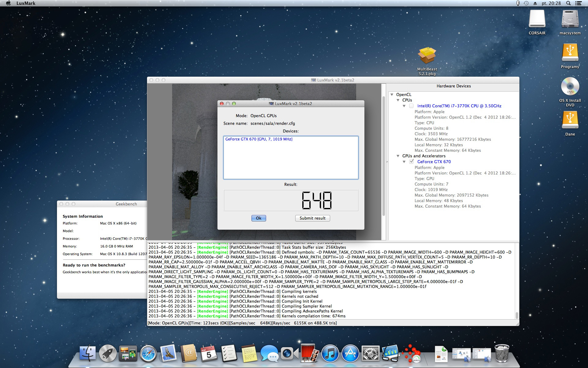
Task: Click the 'Kernels compilation time: 674ms' log line
Action: click(247, 316)
